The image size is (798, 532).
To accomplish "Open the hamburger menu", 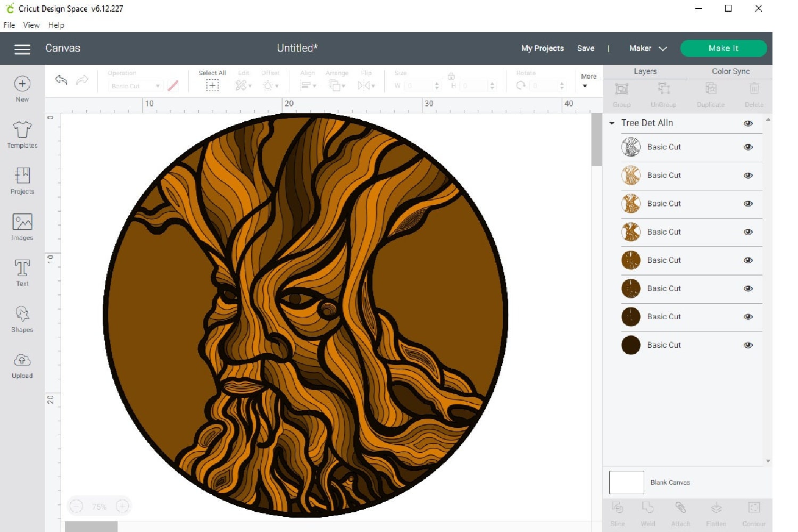I will point(22,48).
